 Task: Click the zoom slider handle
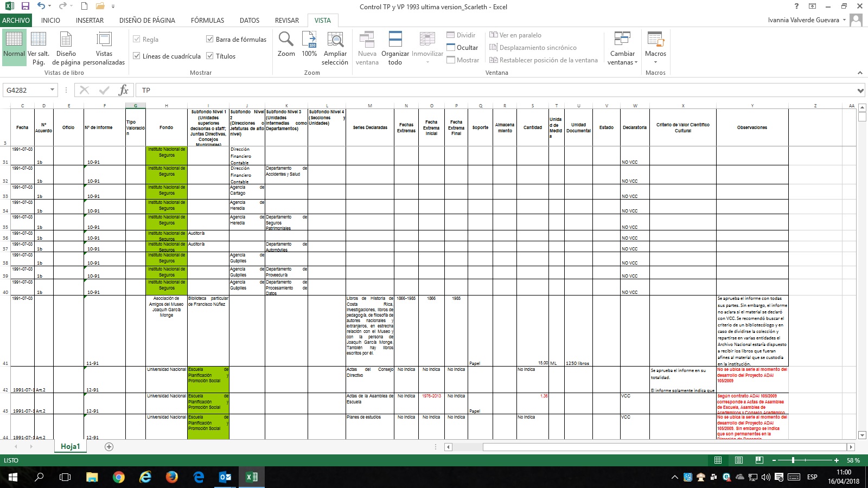[793, 460]
